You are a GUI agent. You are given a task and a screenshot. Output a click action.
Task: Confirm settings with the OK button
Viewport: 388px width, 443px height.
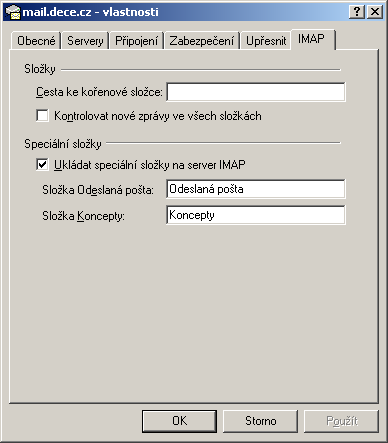[179, 421]
